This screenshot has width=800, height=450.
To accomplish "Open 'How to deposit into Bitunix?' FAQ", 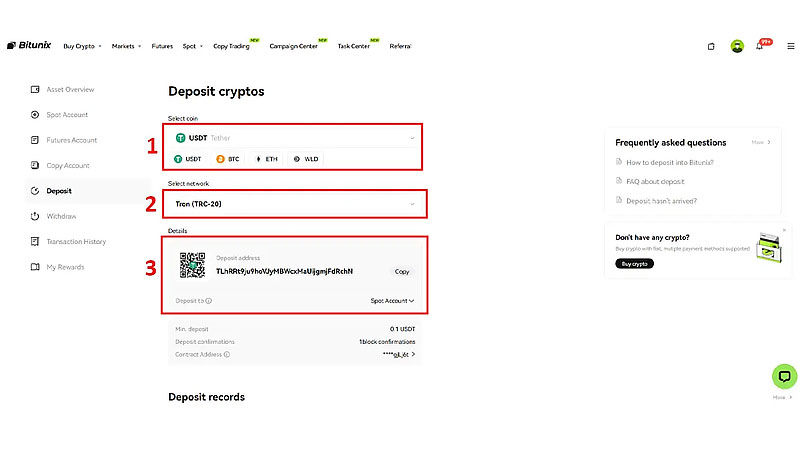I will [x=669, y=162].
